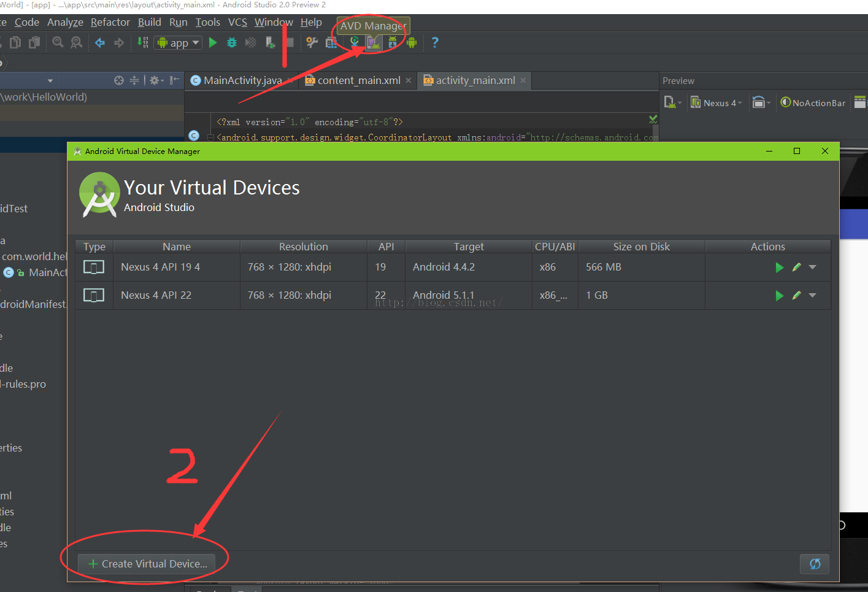Open the Run menu
Image resolution: width=868 pixels, height=592 pixels.
(x=179, y=22)
